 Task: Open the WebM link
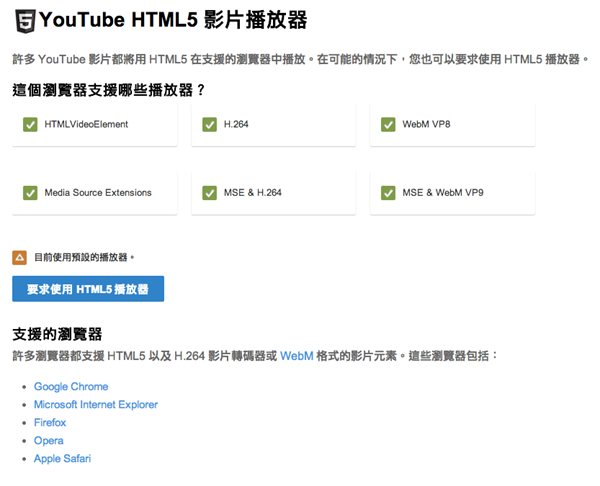pyautogui.click(x=296, y=355)
